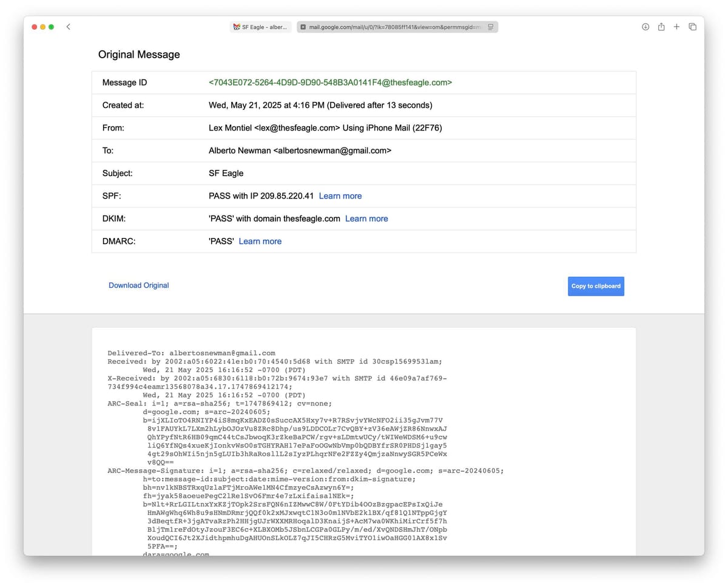This screenshot has width=728, height=587.
Task: Click Learn more in the SPF row
Action: [340, 196]
